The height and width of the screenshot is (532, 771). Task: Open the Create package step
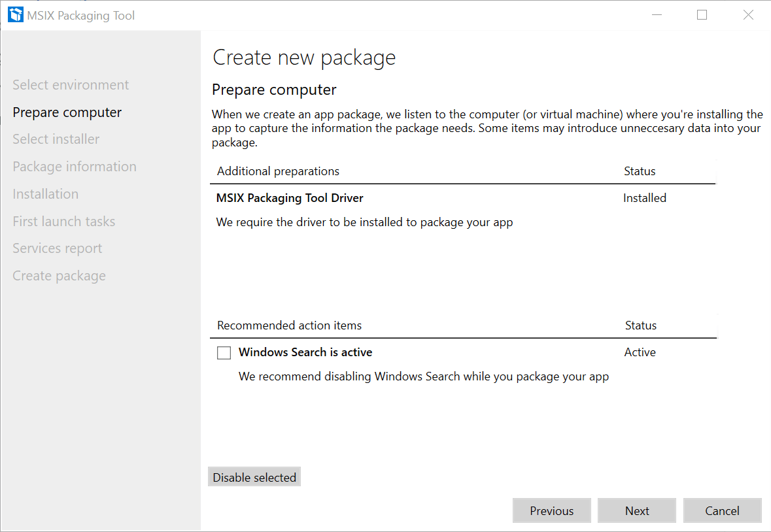tap(59, 276)
